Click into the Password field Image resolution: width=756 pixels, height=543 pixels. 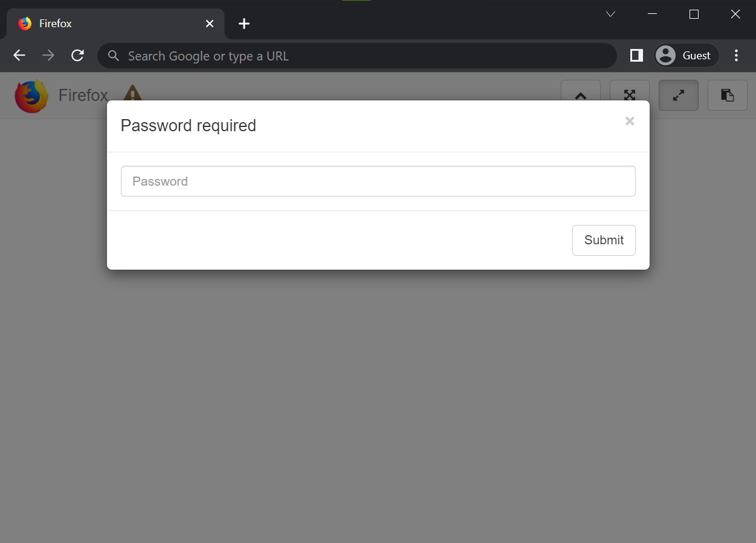(378, 181)
